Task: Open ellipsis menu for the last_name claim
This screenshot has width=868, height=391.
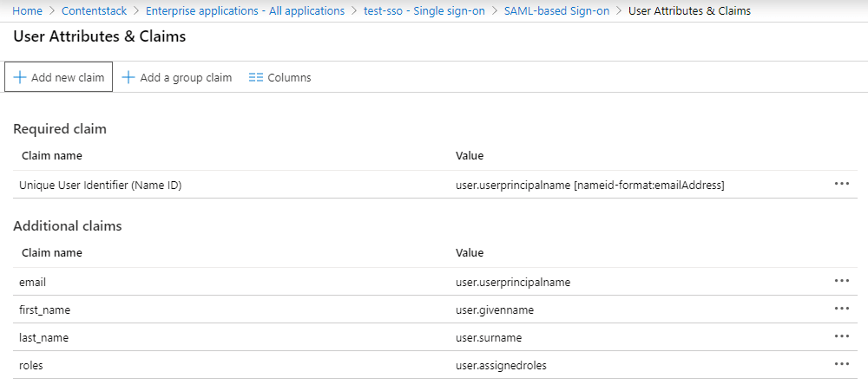Action: 841,336
